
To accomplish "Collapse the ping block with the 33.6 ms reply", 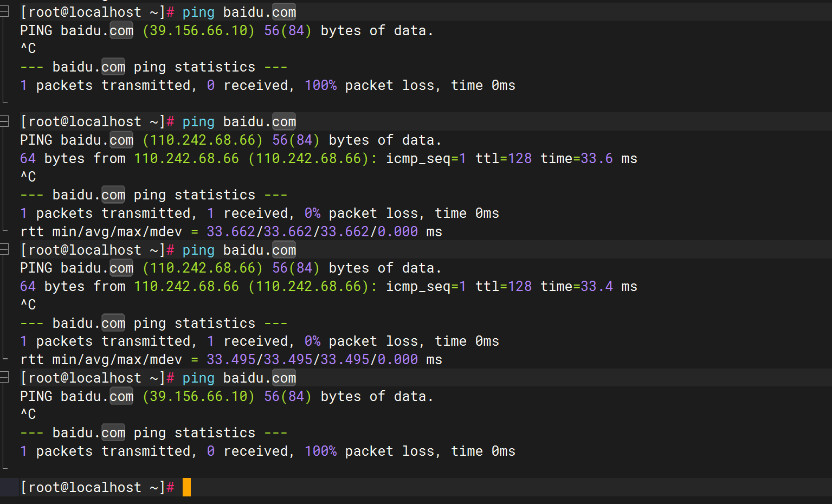I will [x=4, y=121].
